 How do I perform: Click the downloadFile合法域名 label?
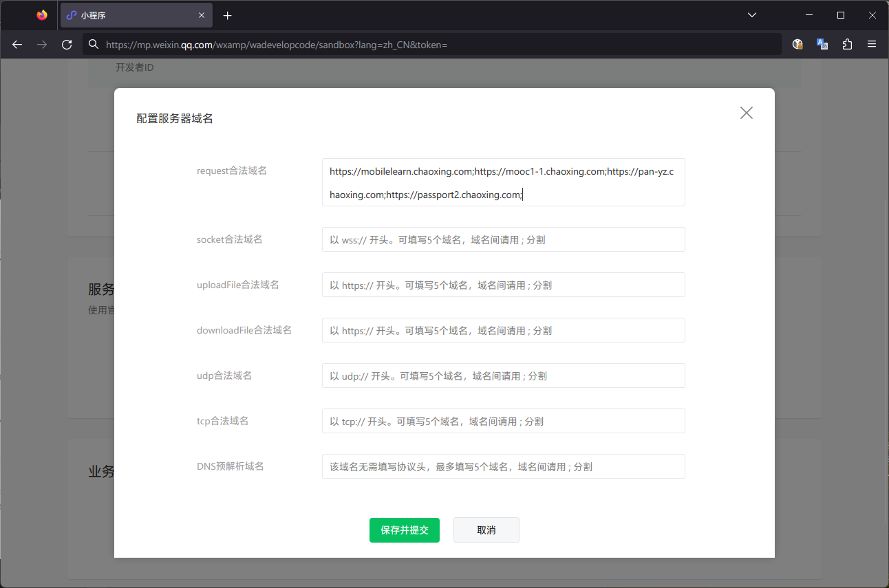(x=244, y=330)
